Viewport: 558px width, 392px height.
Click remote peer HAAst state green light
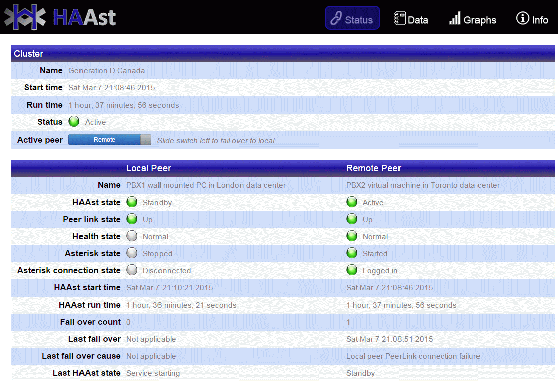(352, 202)
